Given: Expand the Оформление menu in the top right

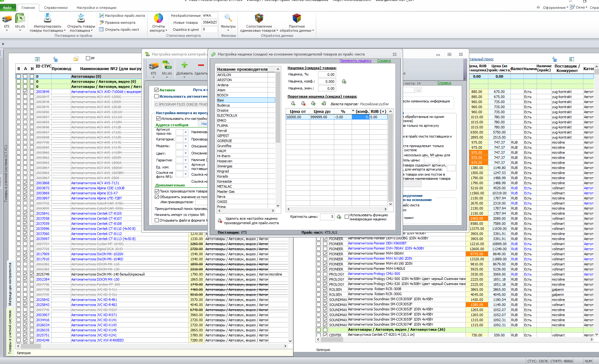Looking at the screenshot, I should [555, 7].
